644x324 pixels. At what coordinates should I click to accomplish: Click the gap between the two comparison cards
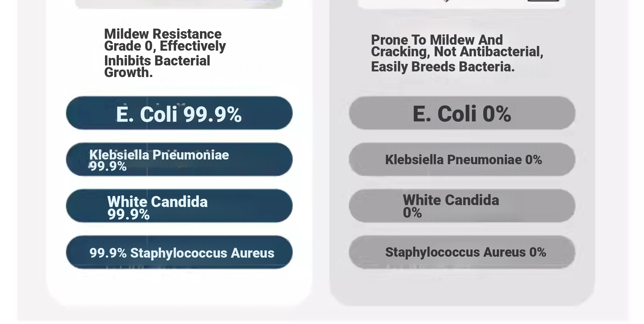pyautogui.click(x=321, y=157)
